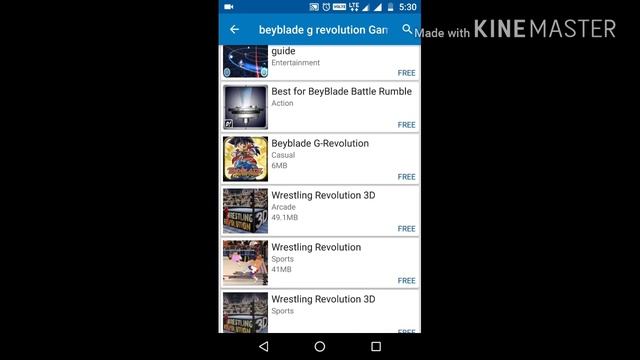Tap the VoLTE status bar icon
This screenshot has width=640, height=360.
click(x=339, y=7)
